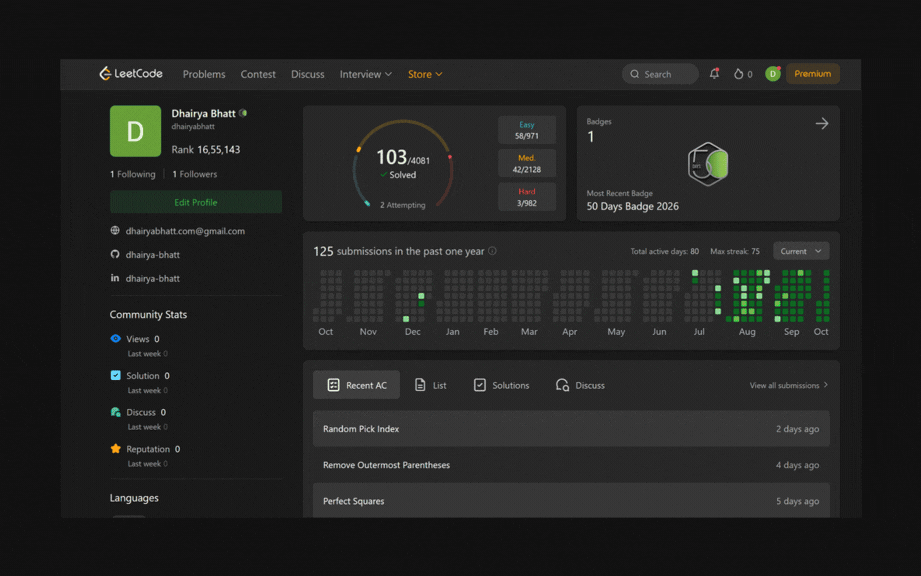Open the Problems page
921x576 pixels.
click(x=204, y=74)
